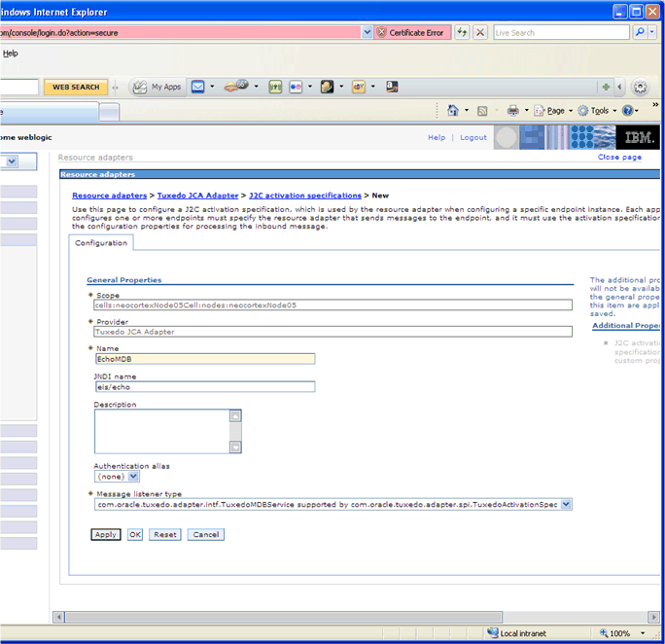
Task: Click the OK button
Action: click(x=135, y=534)
